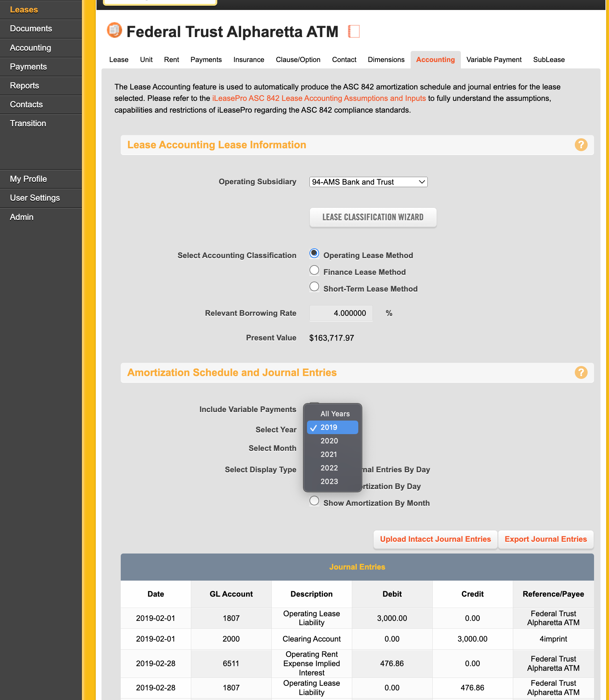Click the 476.86 credit cell
This screenshot has width=609, height=700.
(473, 688)
